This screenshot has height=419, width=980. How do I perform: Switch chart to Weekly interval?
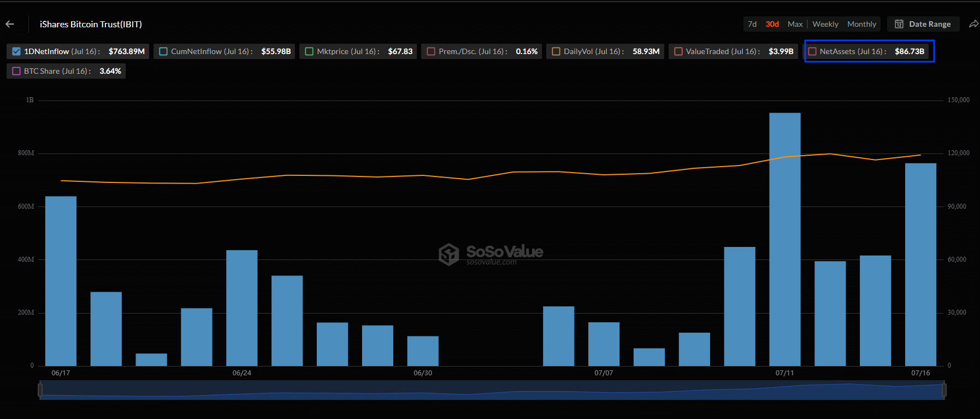825,24
